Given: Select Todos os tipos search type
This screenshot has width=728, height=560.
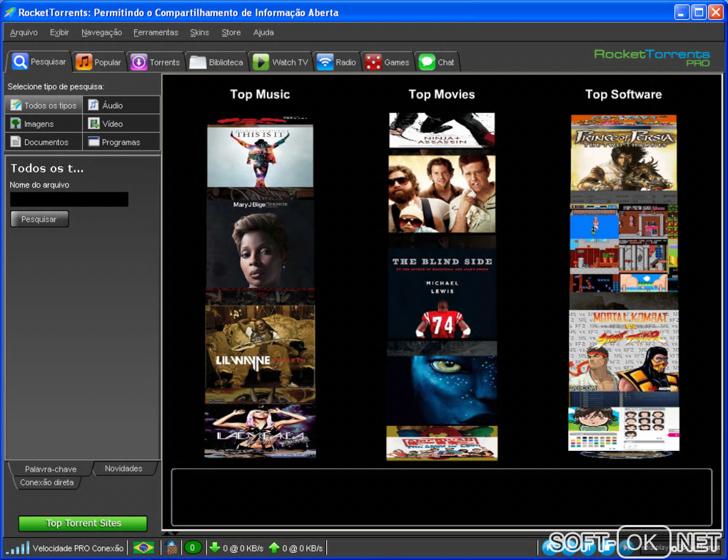Looking at the screenshot, I should [x=44, y=106].
